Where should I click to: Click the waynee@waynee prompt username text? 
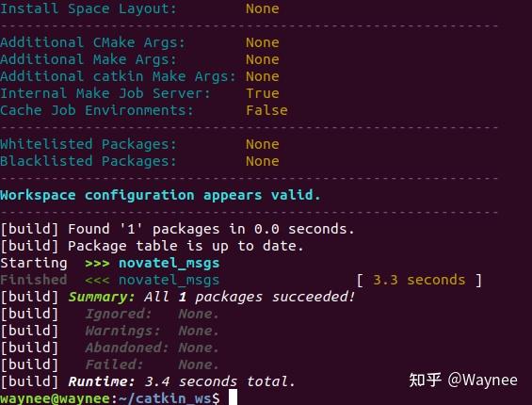56,398
